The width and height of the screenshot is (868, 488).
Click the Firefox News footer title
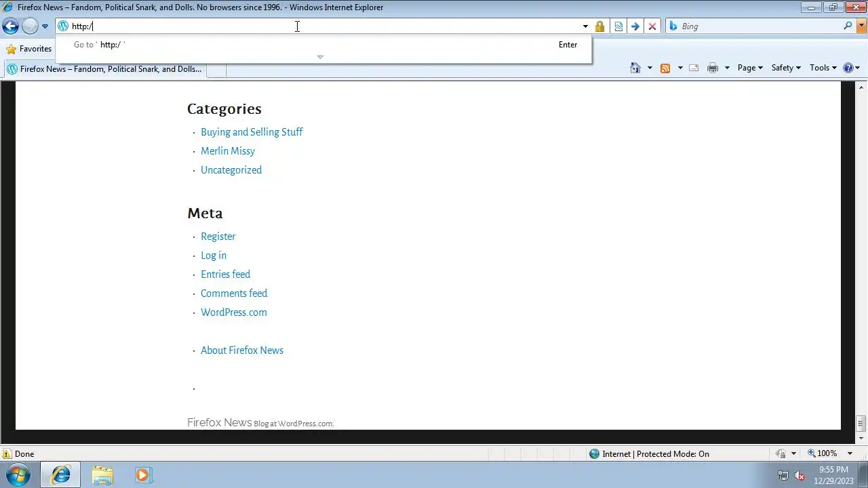point(219,422)
